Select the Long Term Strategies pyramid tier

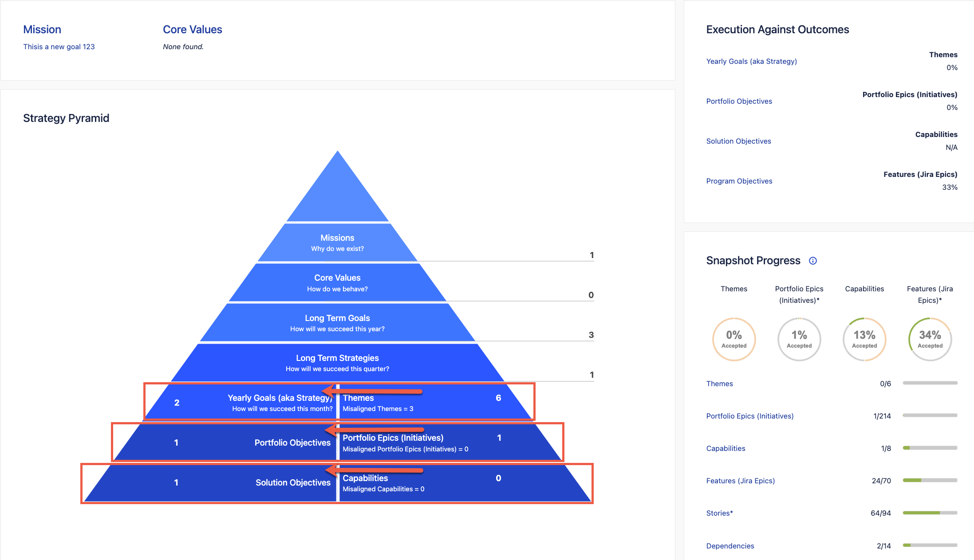(x=337, y=362)
